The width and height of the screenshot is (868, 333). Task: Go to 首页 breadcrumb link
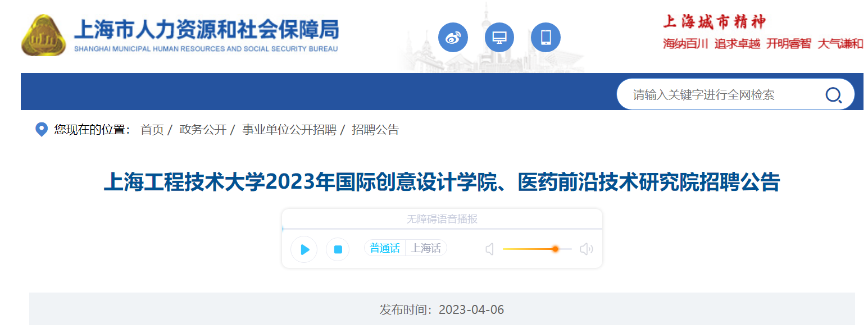tap(152, 130)
